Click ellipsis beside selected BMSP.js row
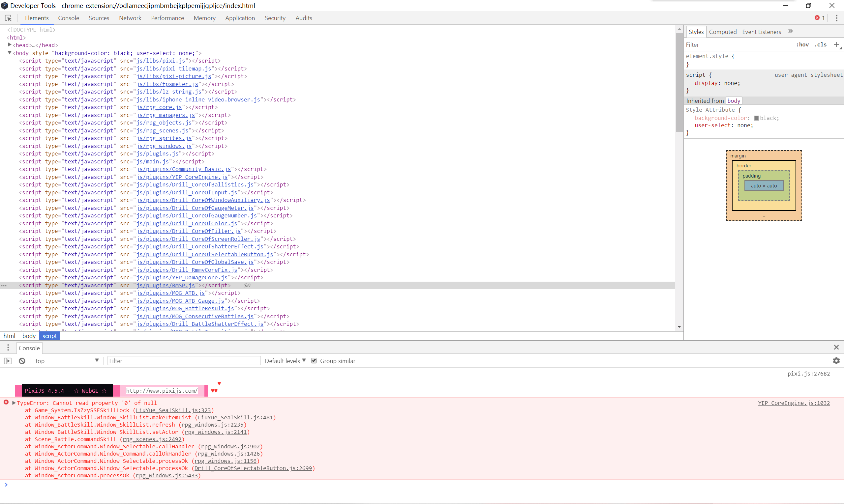The height and width of the screenshot is (504, 844). point(4,286)
